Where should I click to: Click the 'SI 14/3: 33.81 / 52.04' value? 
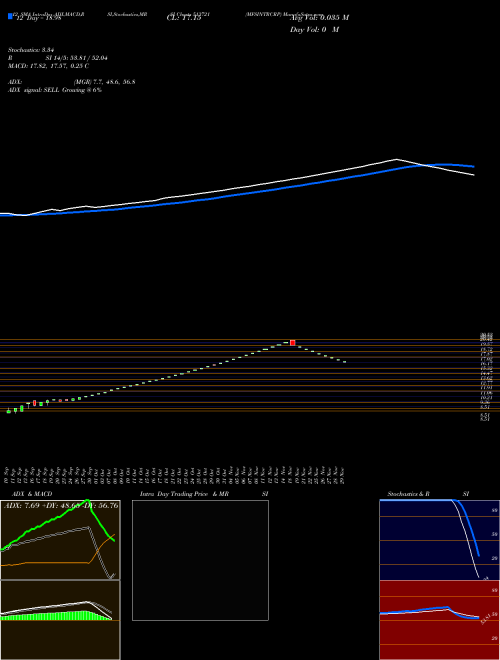click(77, 58)
